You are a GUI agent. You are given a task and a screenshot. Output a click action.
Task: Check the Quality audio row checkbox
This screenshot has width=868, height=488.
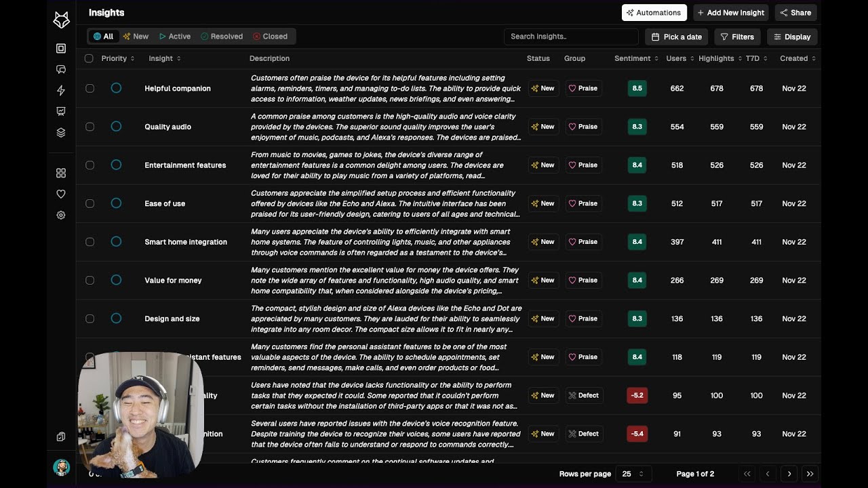pos(90,127)
